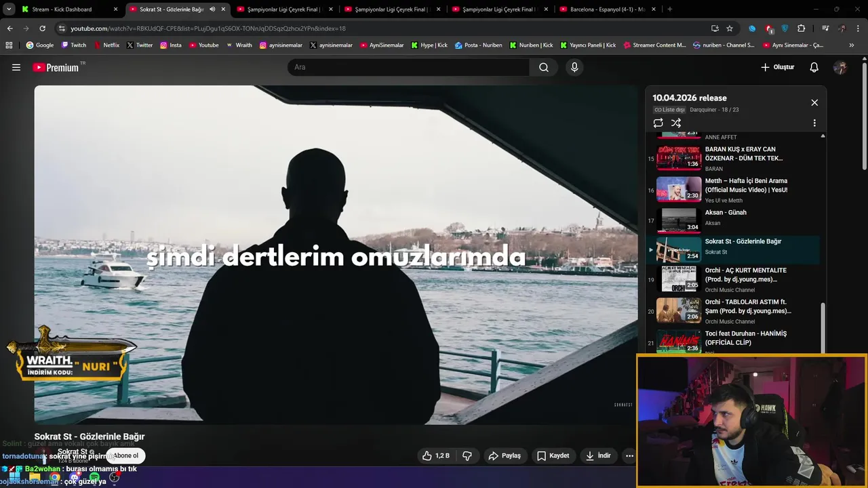Close the Sokrat St - Gözlerinle Bağır tab

click(x=223, y=9)
